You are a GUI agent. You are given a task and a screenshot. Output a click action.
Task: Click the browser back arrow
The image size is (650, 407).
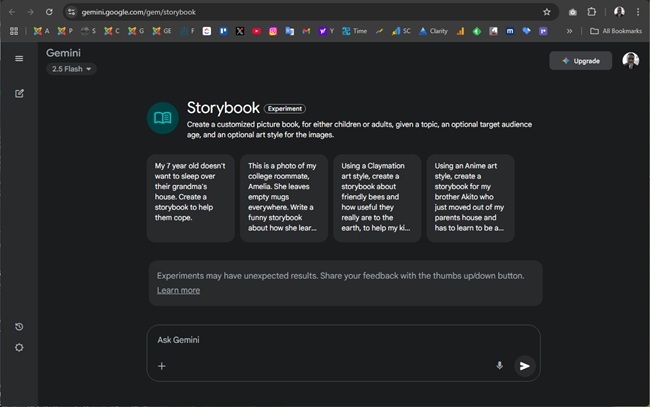12,12
